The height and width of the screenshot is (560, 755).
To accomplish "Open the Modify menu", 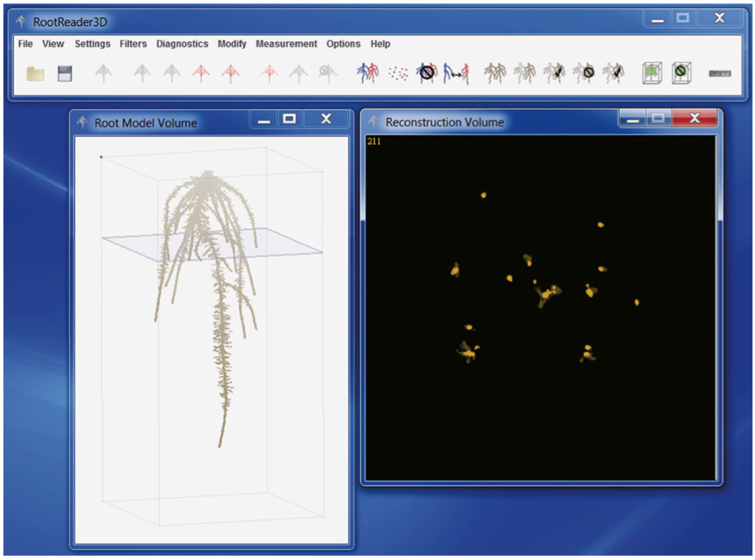I will point(231,44).
